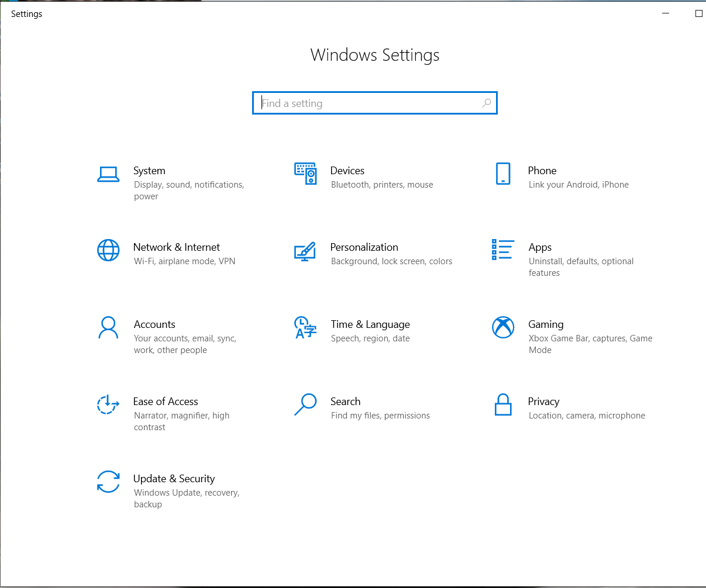Maximize the Settings window
Viewport: 706px width, 588px height.
[x=698, y=13]
